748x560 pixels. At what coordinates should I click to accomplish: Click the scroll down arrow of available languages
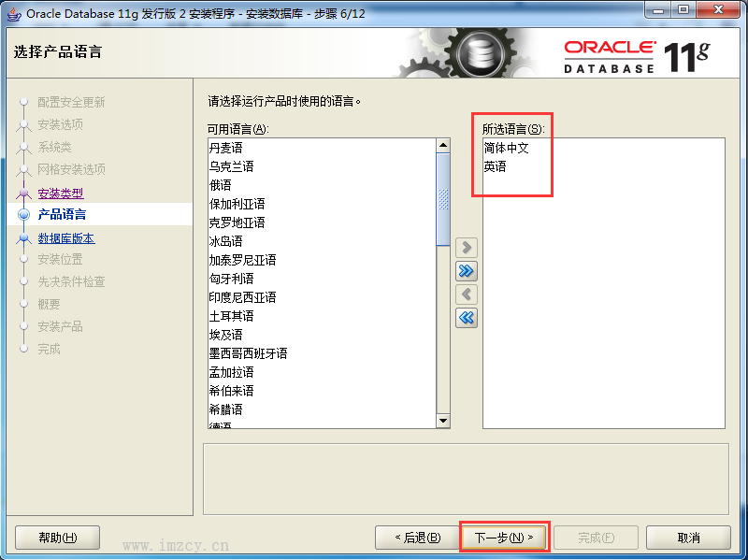click(x=443, y=421)
